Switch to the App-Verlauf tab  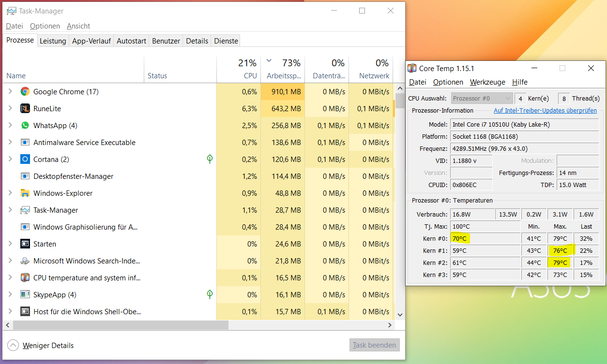[91, 41]
